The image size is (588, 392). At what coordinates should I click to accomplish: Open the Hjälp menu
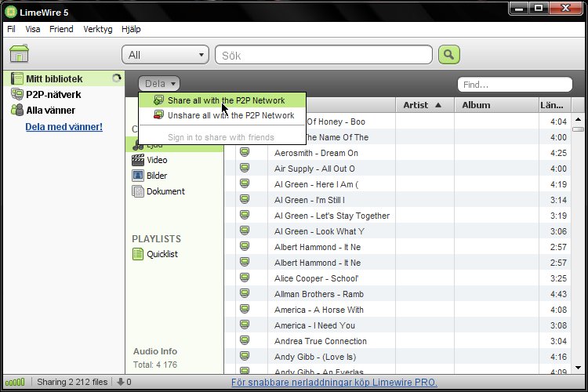(x=131, y=29)
